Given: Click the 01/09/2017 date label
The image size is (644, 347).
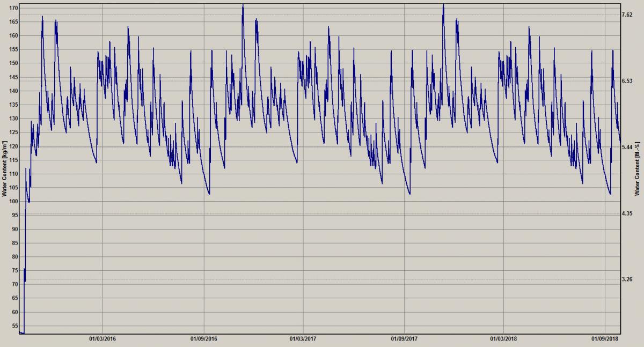Looking at the screenshot, I should point(404,338).
